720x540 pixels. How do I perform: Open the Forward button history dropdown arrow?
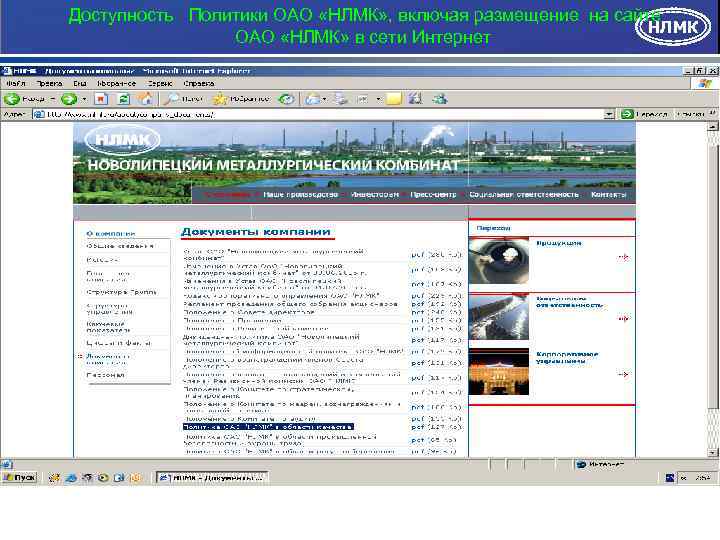point(84,99)
